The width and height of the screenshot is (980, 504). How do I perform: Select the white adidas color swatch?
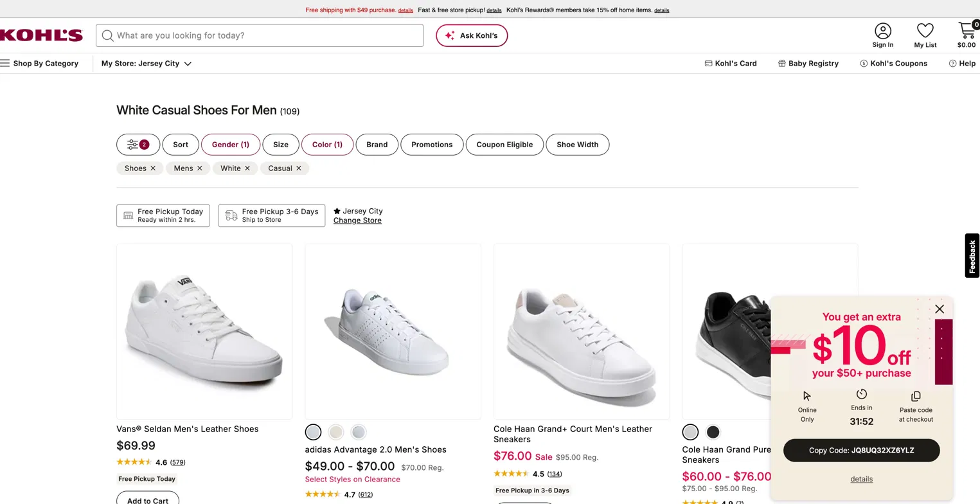pos(313,432)
